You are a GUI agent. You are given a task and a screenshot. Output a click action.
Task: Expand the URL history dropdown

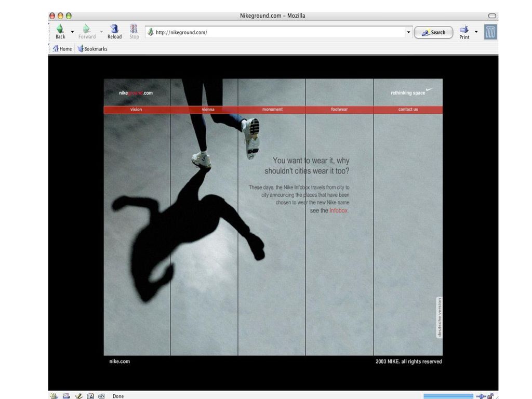tap(408, 32)
